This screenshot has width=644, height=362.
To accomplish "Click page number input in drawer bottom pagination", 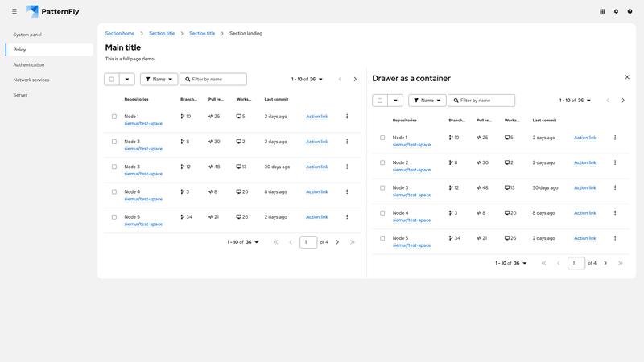I will pyautogui.click(x=576, y=264).
